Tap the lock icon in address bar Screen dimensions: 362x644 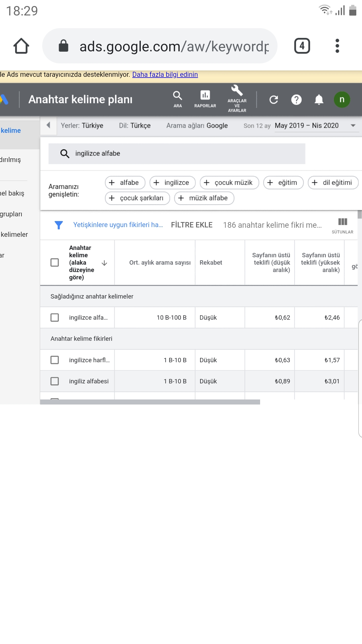click(x=63, y=46)
